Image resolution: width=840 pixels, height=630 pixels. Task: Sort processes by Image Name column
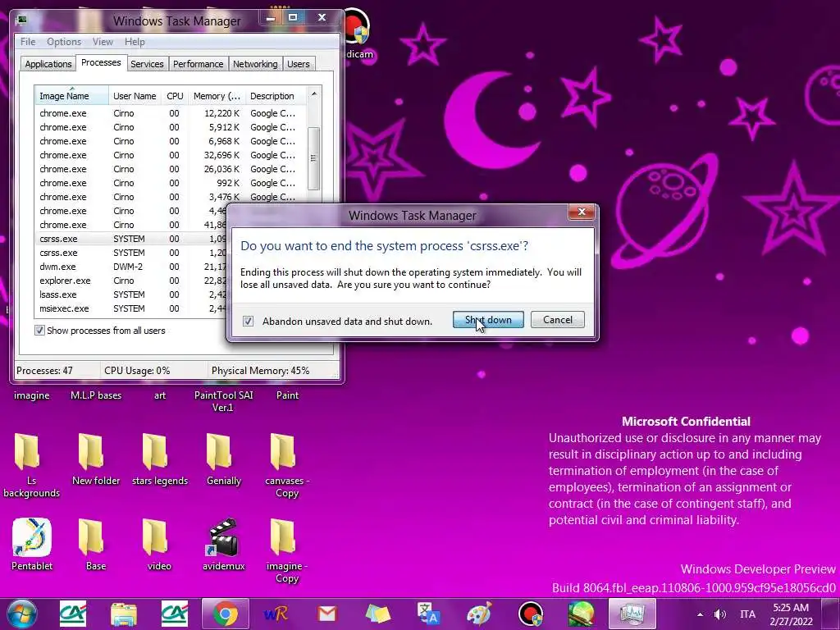pos(72,96)
